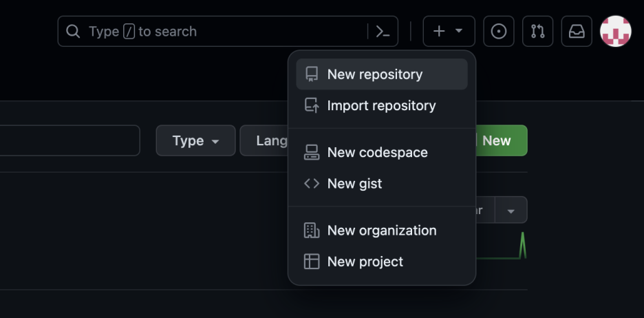Expand the caret dropdown below New button
Screen dimensions: 644x318
[x=511, y=211]
